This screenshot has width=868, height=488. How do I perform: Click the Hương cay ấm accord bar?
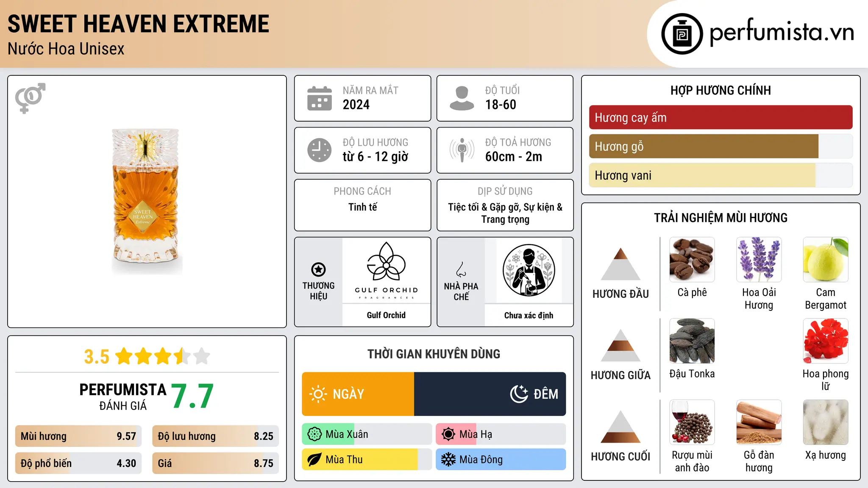coord(721,117)
